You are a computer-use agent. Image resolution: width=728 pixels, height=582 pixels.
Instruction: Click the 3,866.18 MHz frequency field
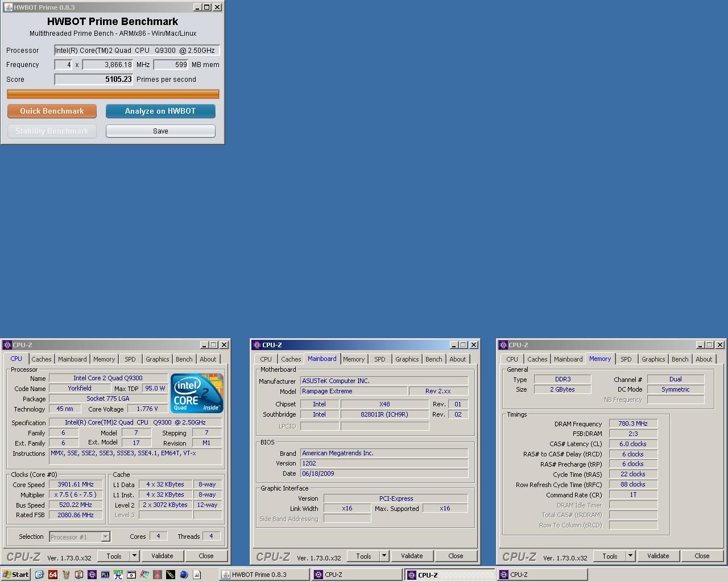(108, 65)
